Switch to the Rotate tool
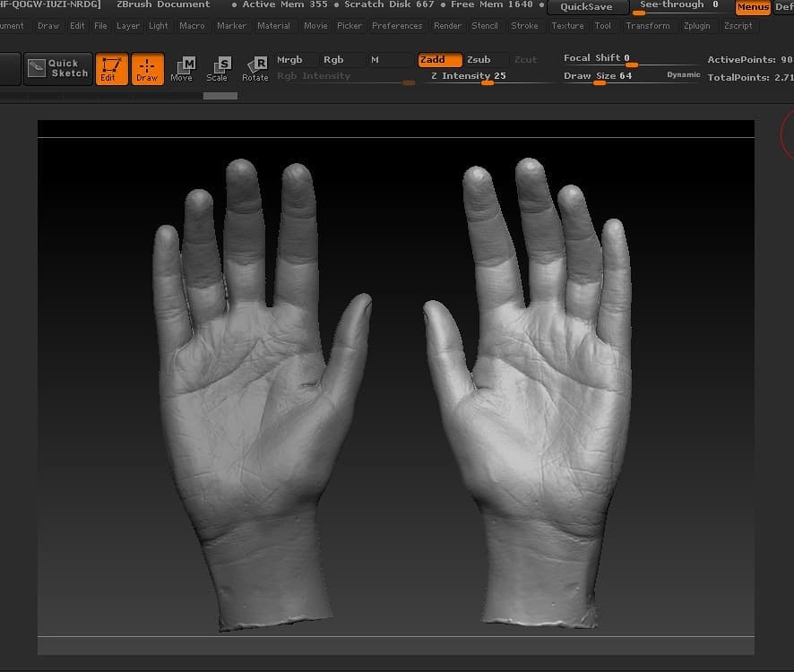Image resolution: width=794 pixels, height=672 pixels. click(x=255, y=69)
